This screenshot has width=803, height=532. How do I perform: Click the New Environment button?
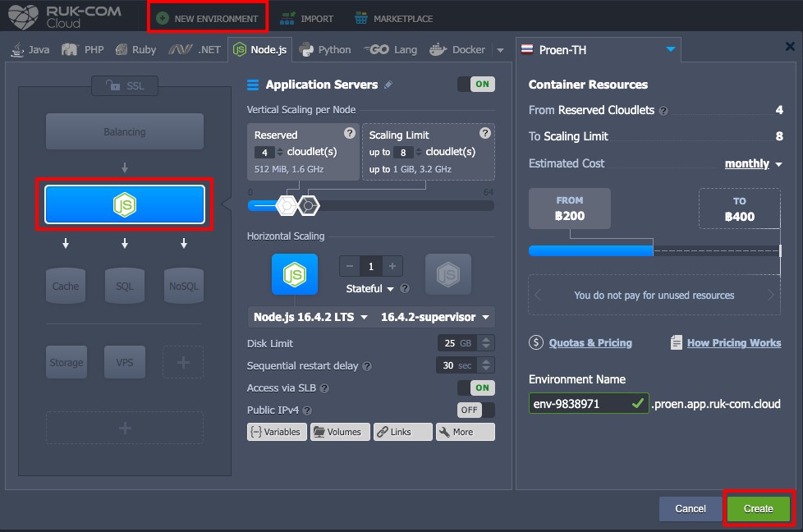click(208, 18)
